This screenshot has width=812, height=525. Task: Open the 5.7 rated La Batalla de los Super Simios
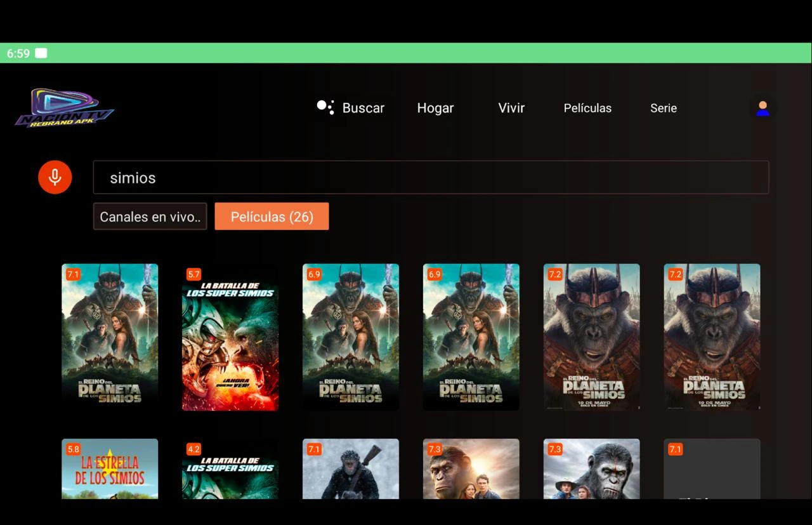230,337
